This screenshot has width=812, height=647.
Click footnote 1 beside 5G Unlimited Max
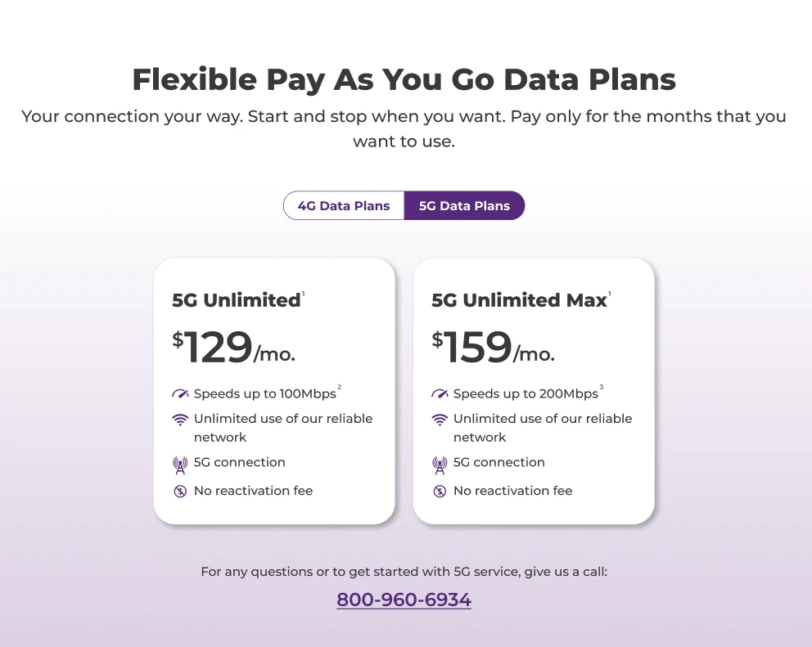point(610,294)
